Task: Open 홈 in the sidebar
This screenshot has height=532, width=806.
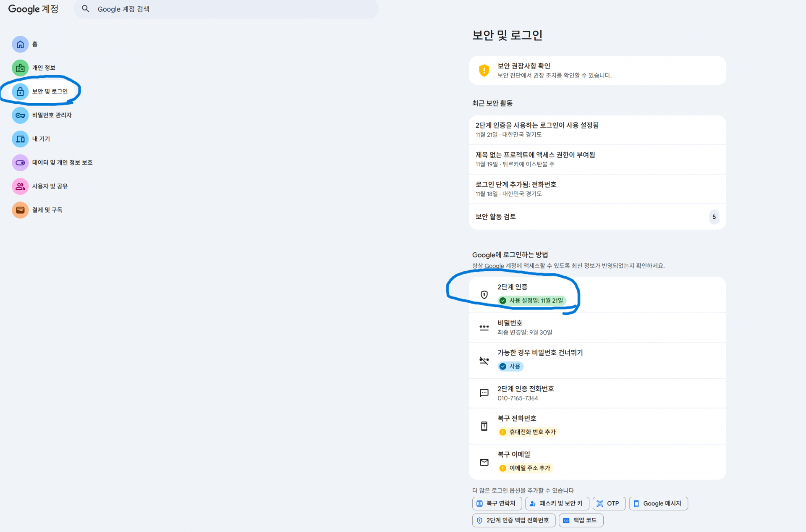Action: (35, 44)
